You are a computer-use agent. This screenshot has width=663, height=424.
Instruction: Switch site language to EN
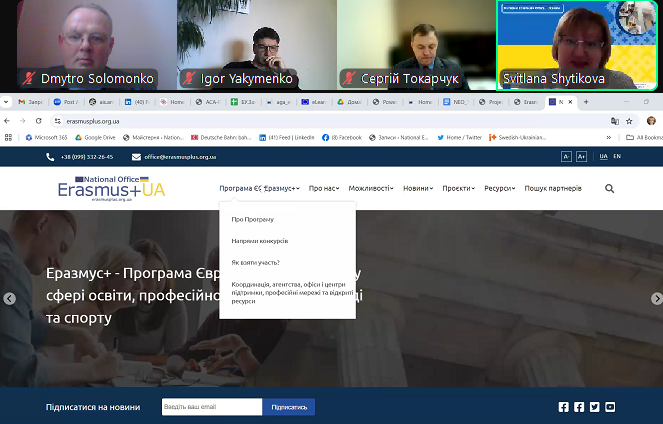617,156
